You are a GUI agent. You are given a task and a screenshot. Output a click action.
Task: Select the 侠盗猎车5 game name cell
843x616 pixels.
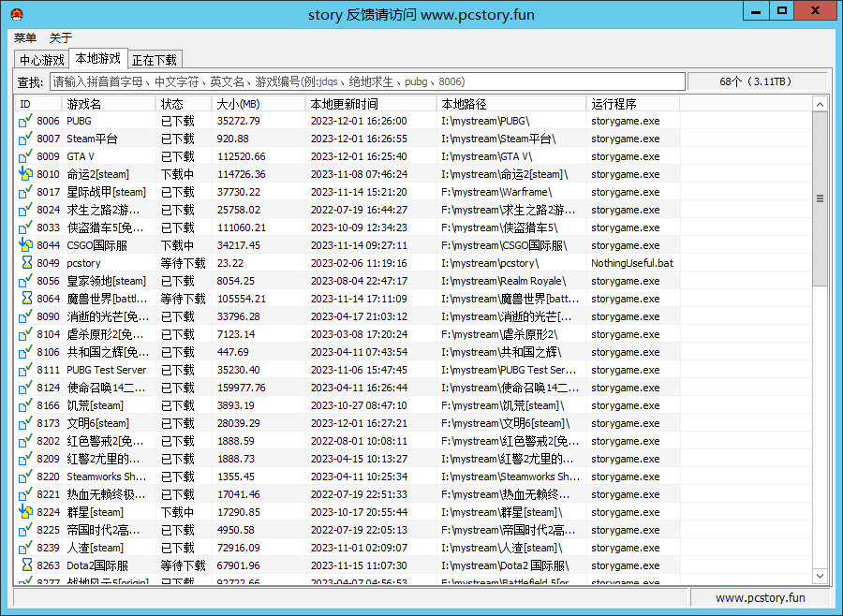pyautogui.click(x=105, y=227)
